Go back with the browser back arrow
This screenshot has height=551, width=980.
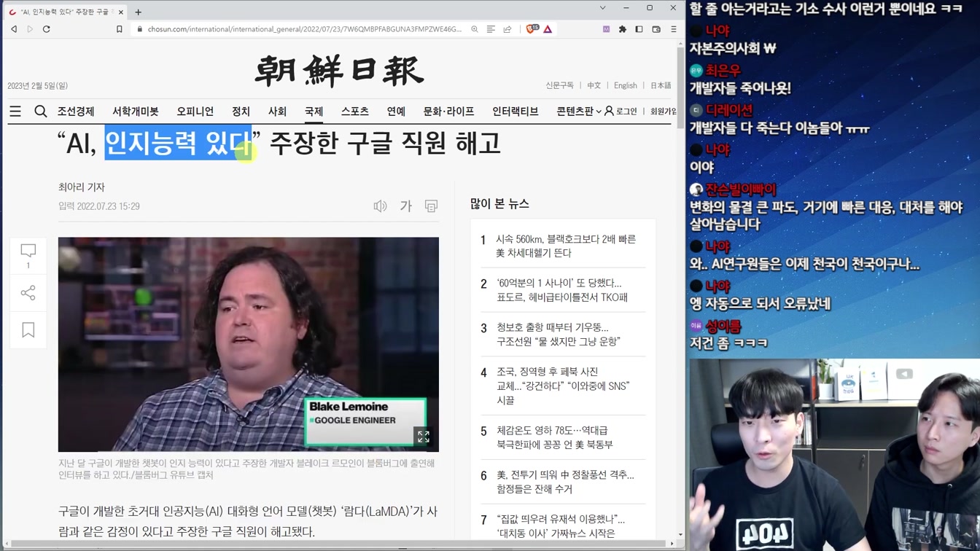pos(14,29)
